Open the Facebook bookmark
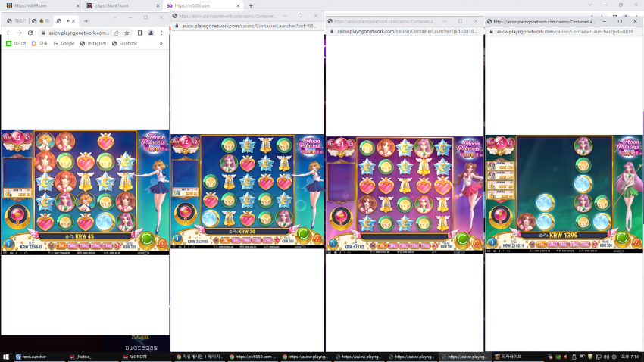The image size is (644, 362). pos(124,43)
